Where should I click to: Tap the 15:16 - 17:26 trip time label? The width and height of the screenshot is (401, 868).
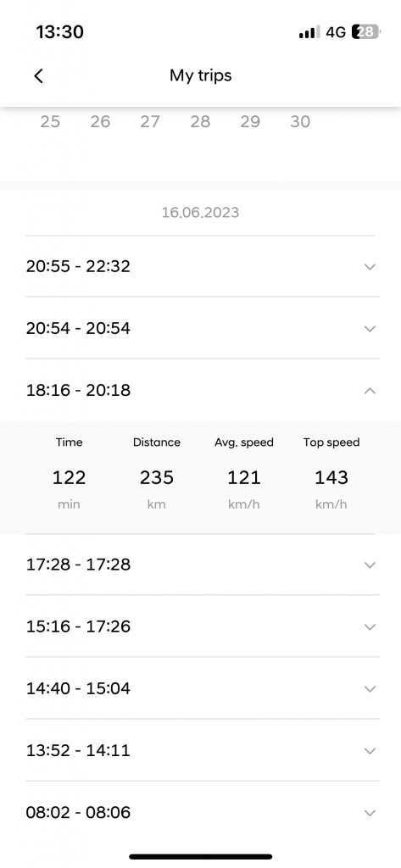pyautogui.click(x=78, y=626)
